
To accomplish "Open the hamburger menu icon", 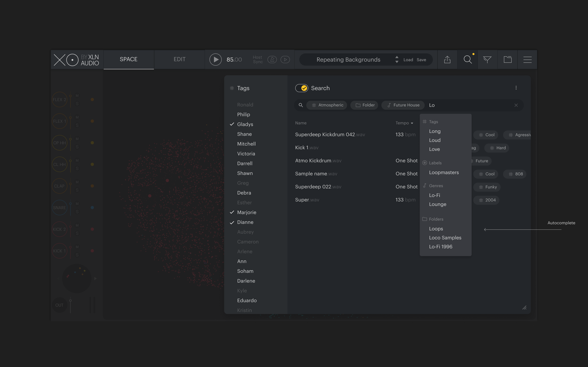I will point(527,60).
